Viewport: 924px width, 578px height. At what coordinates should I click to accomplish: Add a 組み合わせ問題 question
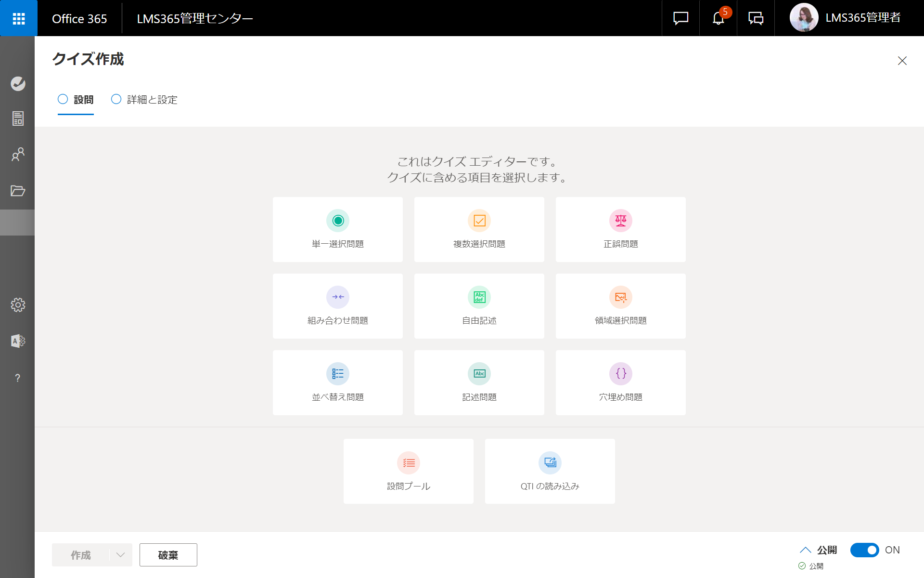tap(338, 306)
